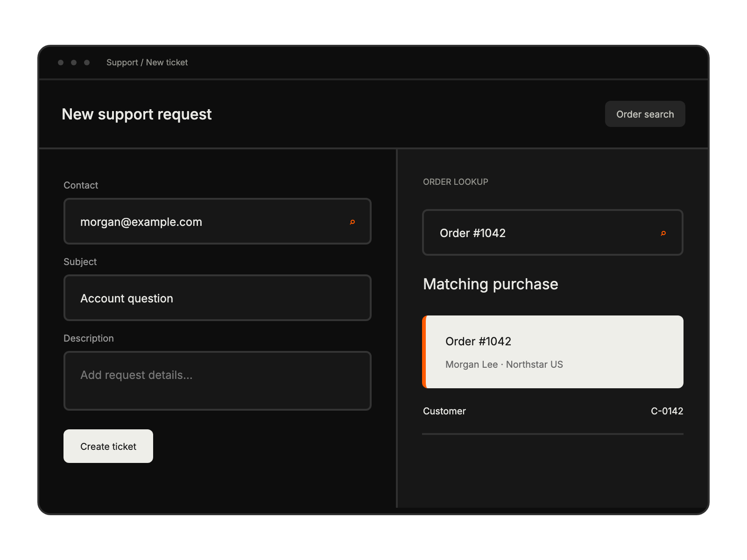Click the Contact field label
The width and height of the screenshot is (747, 560).
point(81,185)
